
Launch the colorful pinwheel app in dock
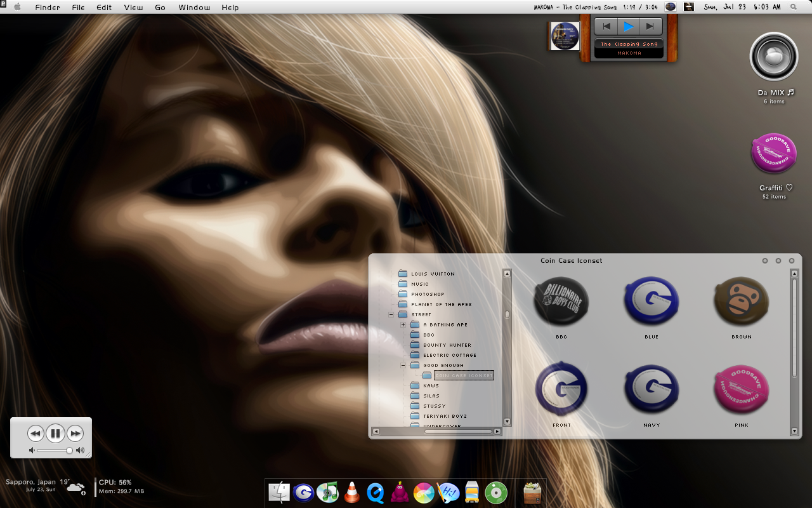click(424, 493)
